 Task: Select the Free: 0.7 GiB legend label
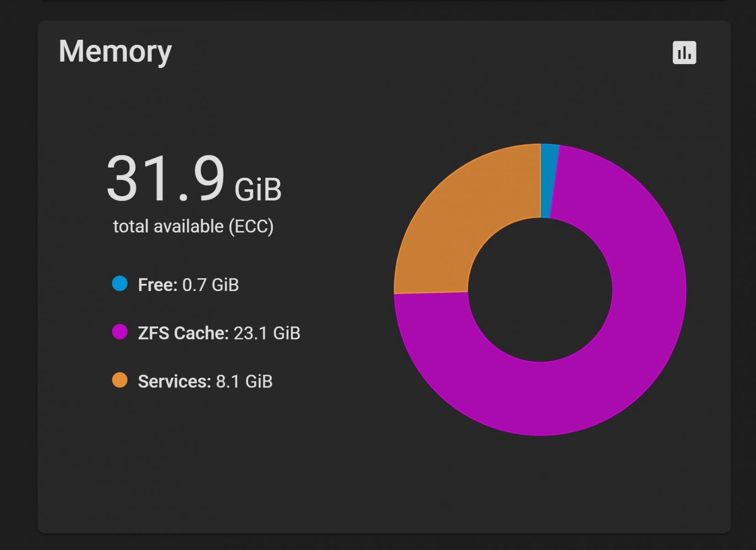(x=188, y=285)
